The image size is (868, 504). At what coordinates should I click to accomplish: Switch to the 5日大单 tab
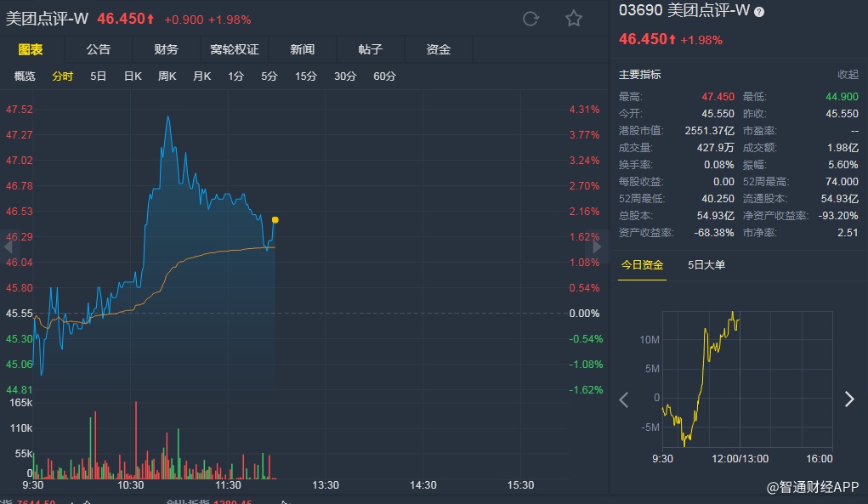pyautogui.click(x=706, y=265)
